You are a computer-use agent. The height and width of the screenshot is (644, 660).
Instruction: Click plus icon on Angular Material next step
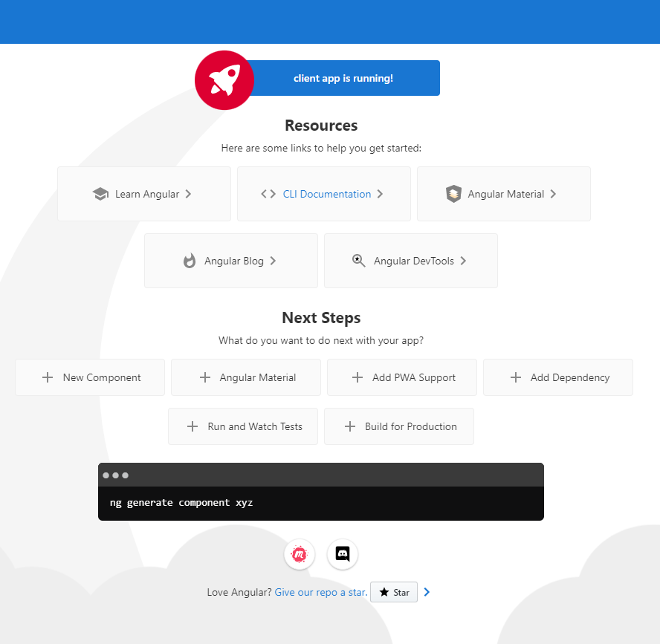(x=205, y=377)
